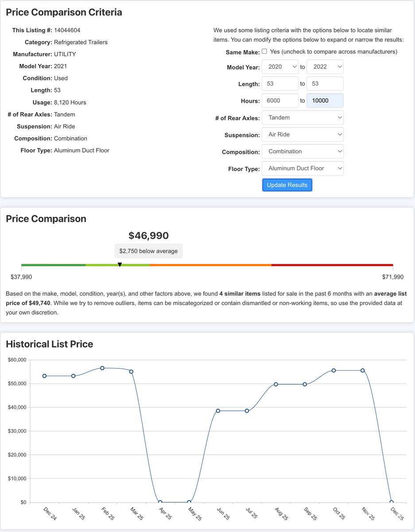Viewport: 415px width, 532px height.
Task: Open the Composition dropdown
Action: point(303,151)
